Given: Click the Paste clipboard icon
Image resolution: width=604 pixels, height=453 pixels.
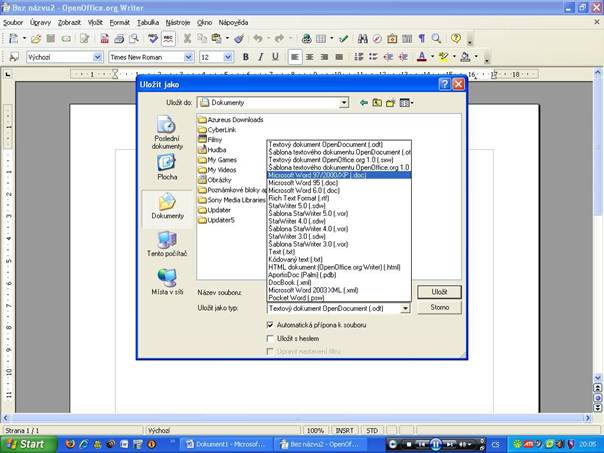Looking at the screenshot, I should click(216, 38).
